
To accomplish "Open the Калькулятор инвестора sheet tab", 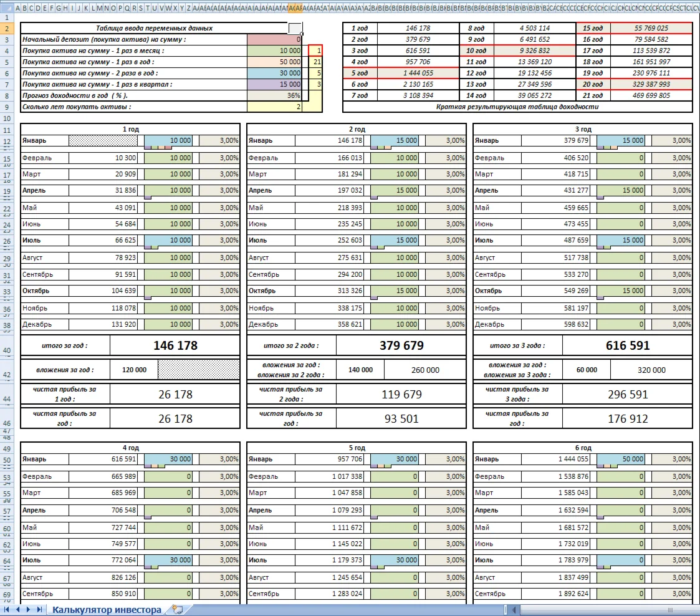I will 107,609.
